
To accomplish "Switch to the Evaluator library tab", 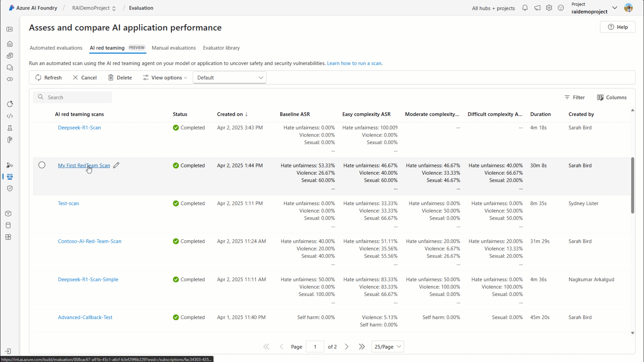I will click(221, 48).
